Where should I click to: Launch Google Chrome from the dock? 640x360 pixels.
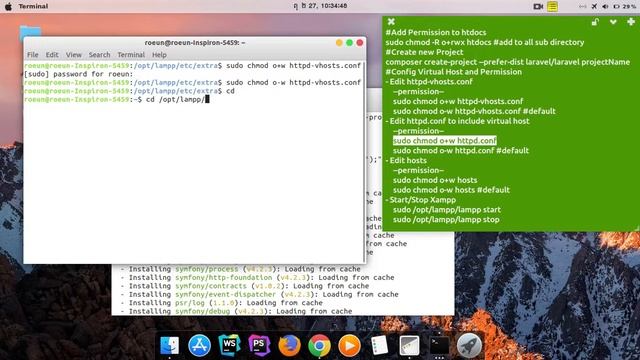coord(319,345)
